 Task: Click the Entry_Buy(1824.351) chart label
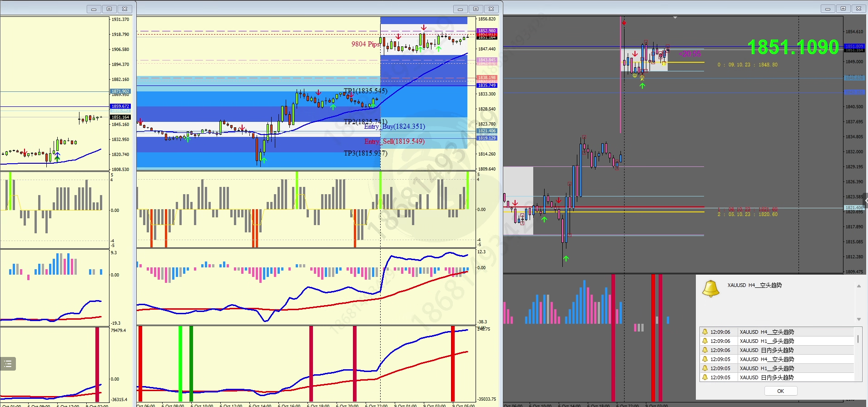pos(395,126)
